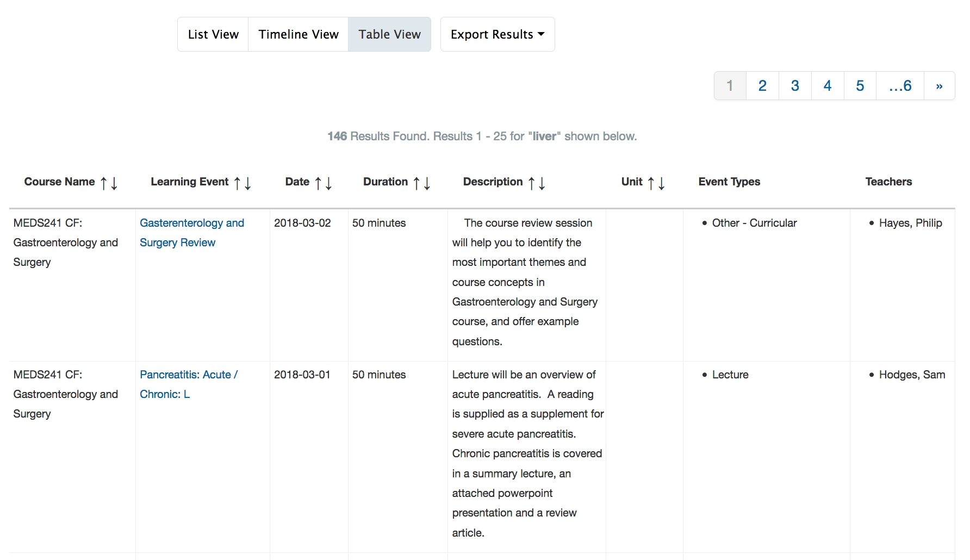Jump to results page 4
This screenshot has height=560, width=970.
coord(828,86)
